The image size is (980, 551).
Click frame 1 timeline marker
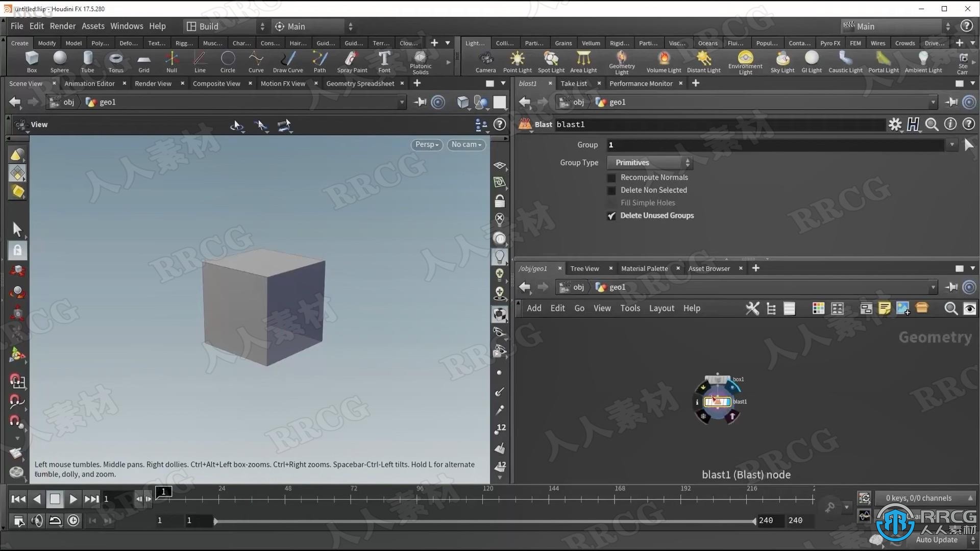[x=163, y=491]
